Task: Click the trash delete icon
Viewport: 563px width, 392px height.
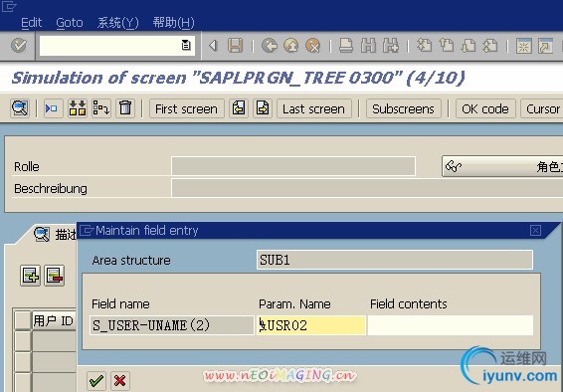Action: pos(125,108)
